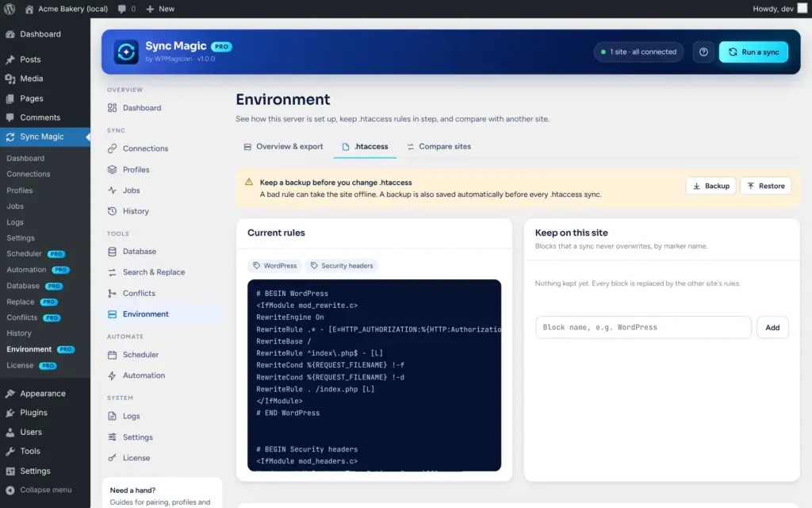Open Comments in WordPress admin menu

coord(45,117)
